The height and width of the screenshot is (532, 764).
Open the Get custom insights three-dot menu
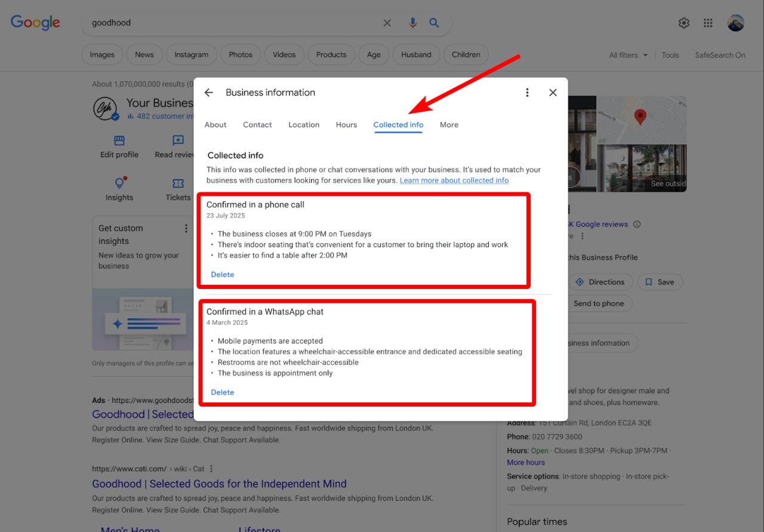pyautogui.click(x=186, y=228)
